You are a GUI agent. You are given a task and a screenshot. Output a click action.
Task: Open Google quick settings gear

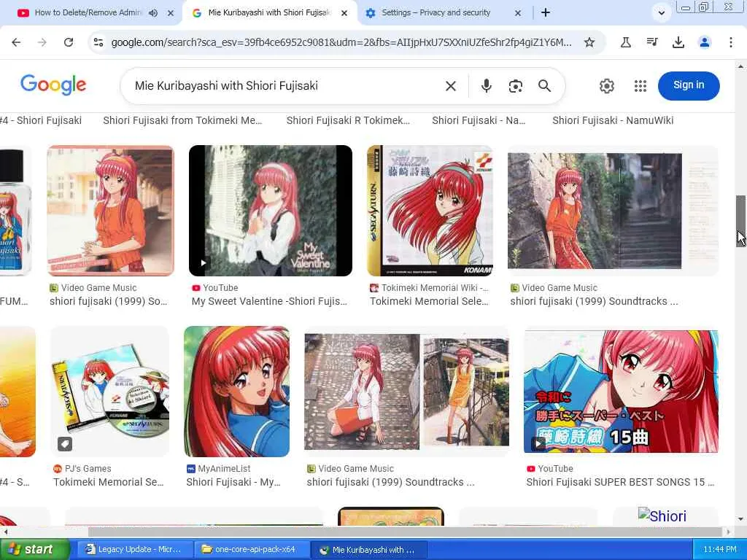pyautogui.click(x=606, y=86)
